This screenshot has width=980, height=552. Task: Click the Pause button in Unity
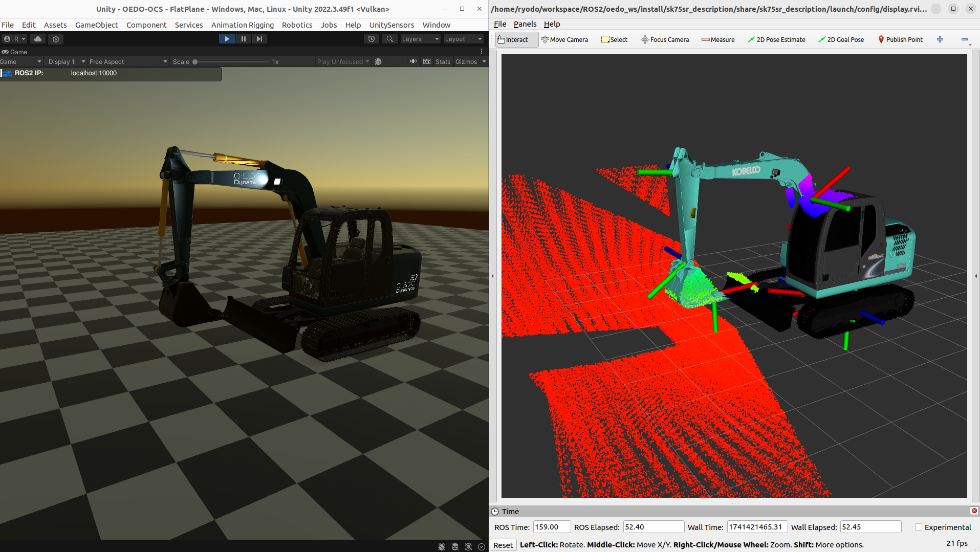point(243,39)
